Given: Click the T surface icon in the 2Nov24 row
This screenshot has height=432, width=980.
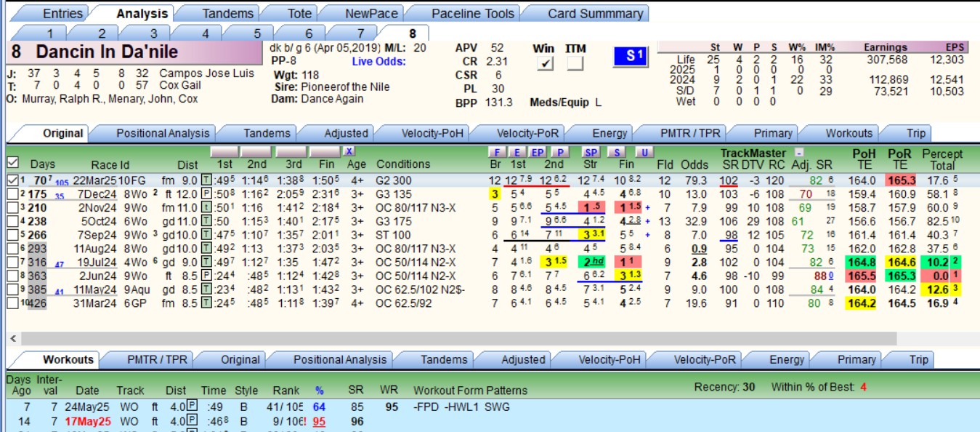Looking at the screenshot, I should [206, 208].
